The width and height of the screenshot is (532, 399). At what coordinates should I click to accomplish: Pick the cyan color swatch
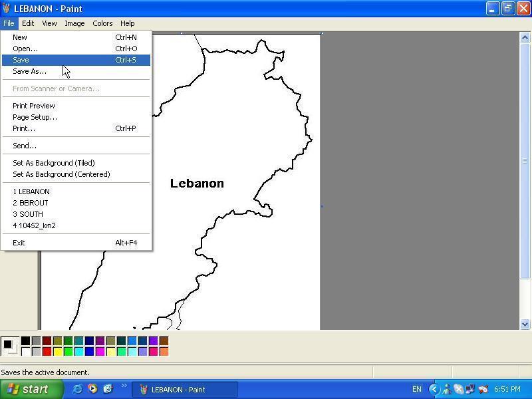click(x=78, y=352)
